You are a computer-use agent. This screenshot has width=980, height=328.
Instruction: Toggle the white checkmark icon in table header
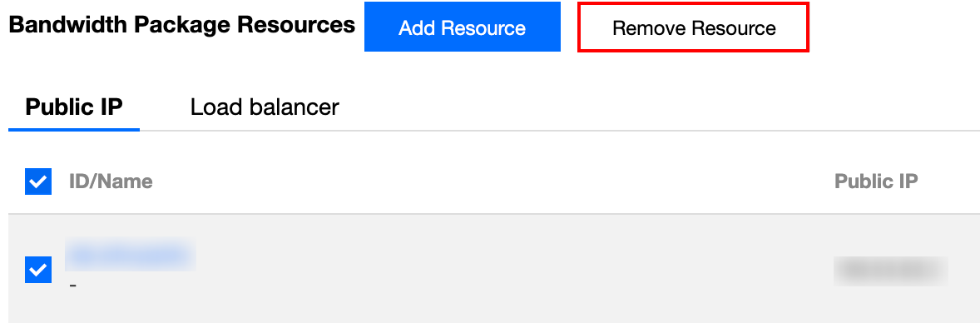click(x=38, y=181)
